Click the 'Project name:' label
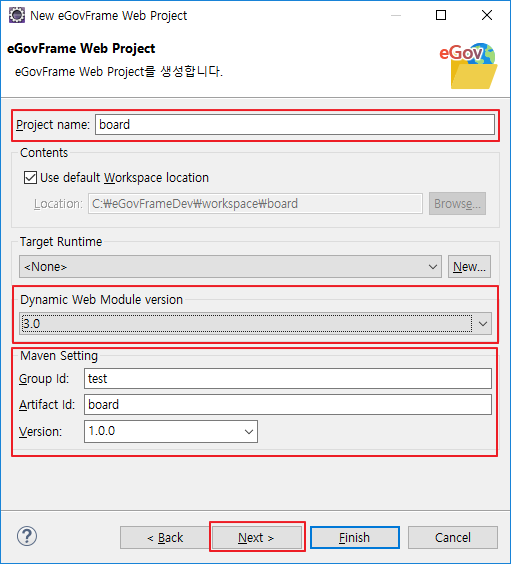The height and width of the screenshot is (564, 511). pos(53,125)
